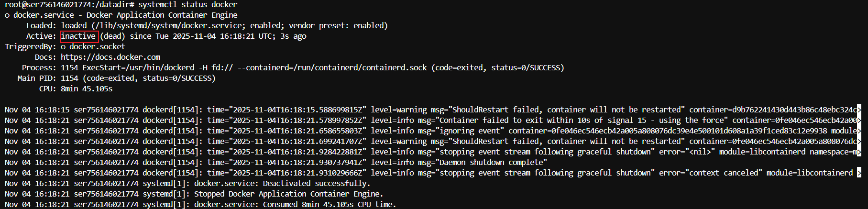Click the status circle before docker.service
This screenshot has height=209, width=868.
click(7, 15)
